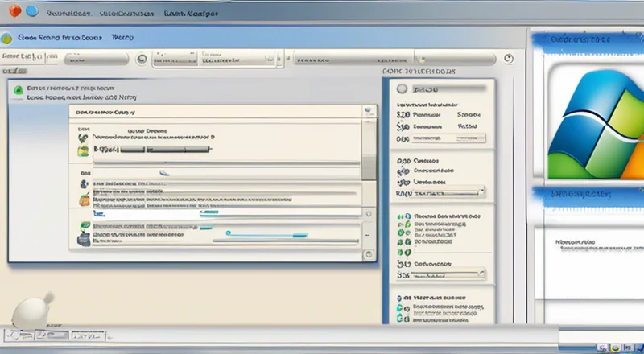
Task: Click the teal progress slider in bottom row
Action: point(266,233)
